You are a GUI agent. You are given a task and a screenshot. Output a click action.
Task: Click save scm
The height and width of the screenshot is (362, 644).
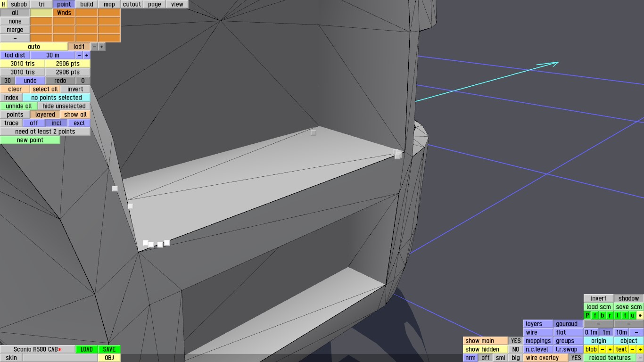[x=629, y=307]
